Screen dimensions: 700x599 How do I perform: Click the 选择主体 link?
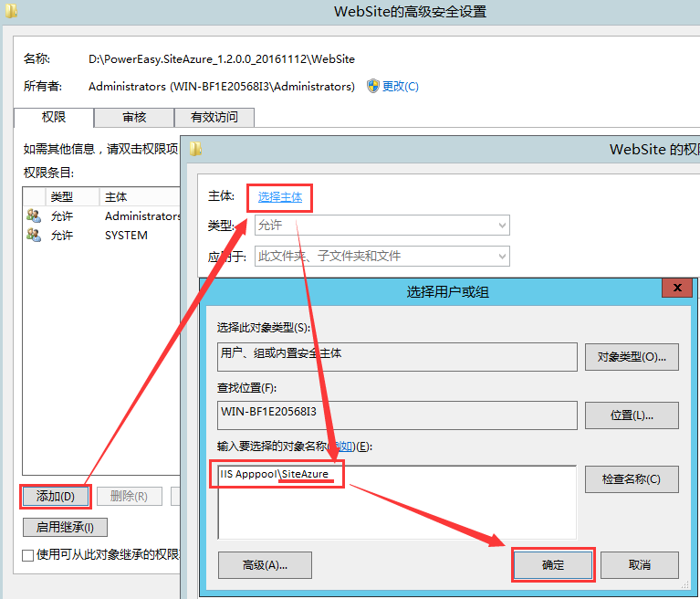point(280,197)
